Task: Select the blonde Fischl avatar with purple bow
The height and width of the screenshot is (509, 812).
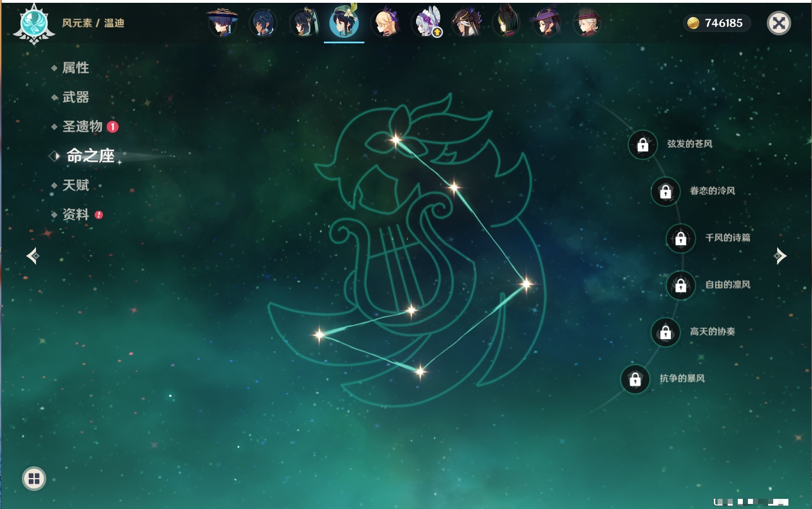Action: [385, 23]
